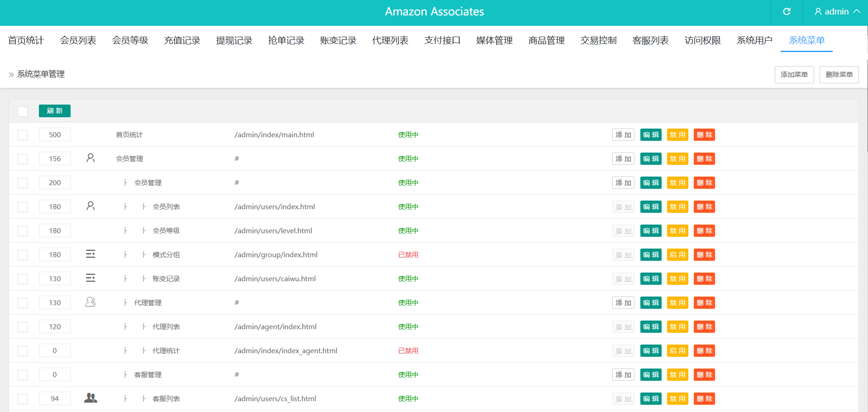Click the sort field showing 120
Viewport: 868px width, 412px height.
(x=55, y=327)
